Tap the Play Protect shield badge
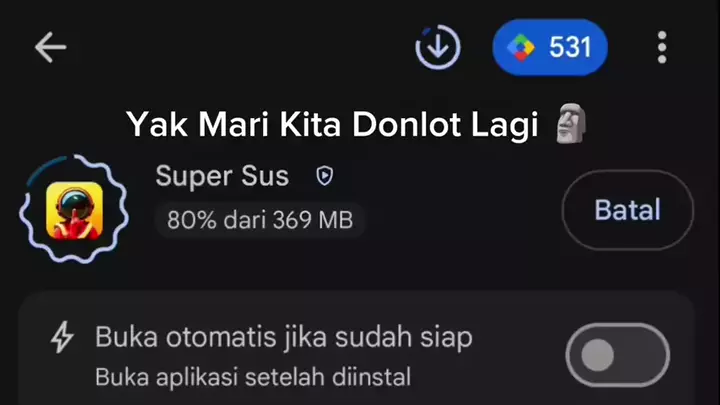720x405 pixels. point(325,176)
